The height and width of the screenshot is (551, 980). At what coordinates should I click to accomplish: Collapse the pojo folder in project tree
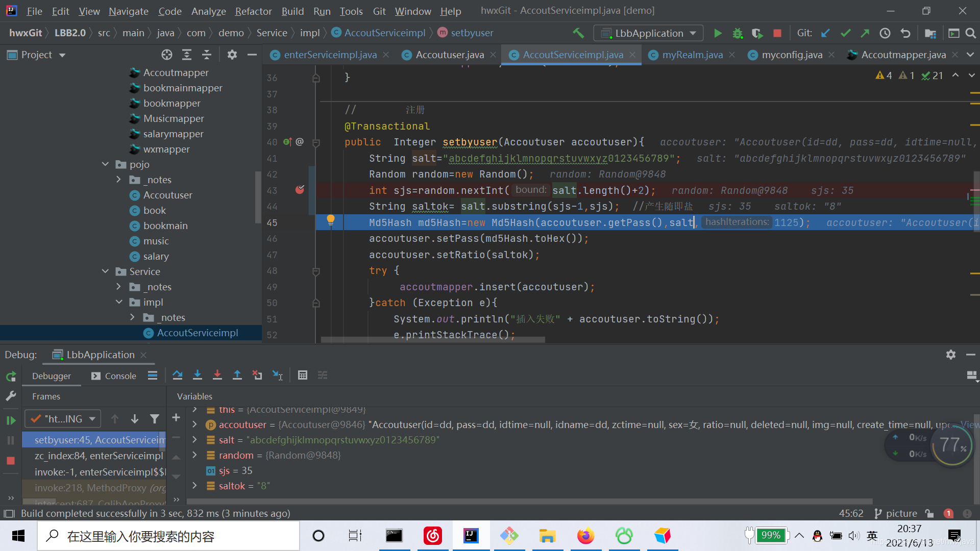[105, 164]
